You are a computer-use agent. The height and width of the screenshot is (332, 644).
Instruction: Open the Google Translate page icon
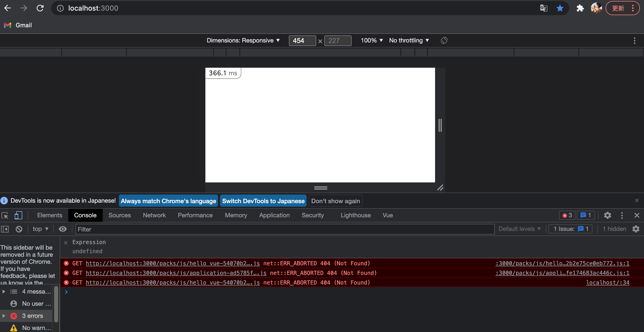coord(544,8)
